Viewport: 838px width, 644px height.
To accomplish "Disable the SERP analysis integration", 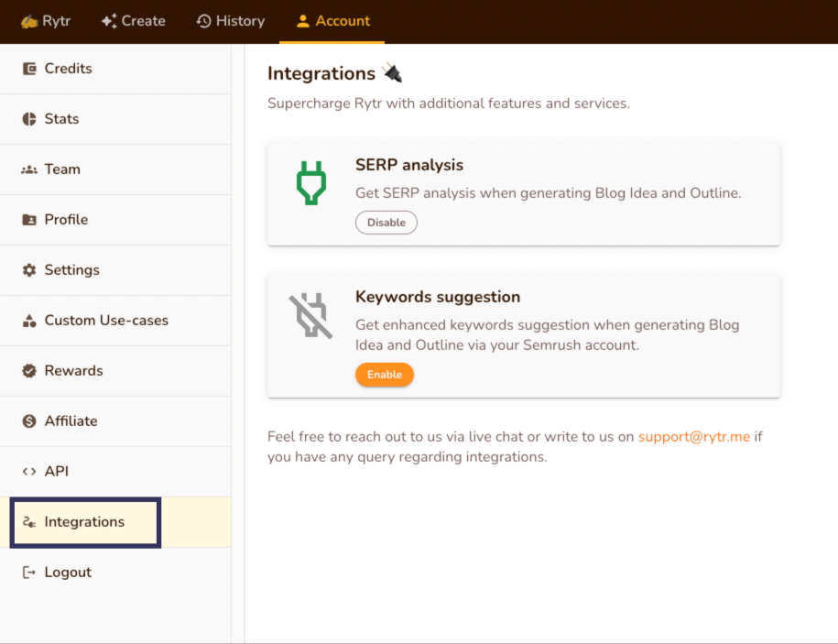I will [x=386, y=223].
